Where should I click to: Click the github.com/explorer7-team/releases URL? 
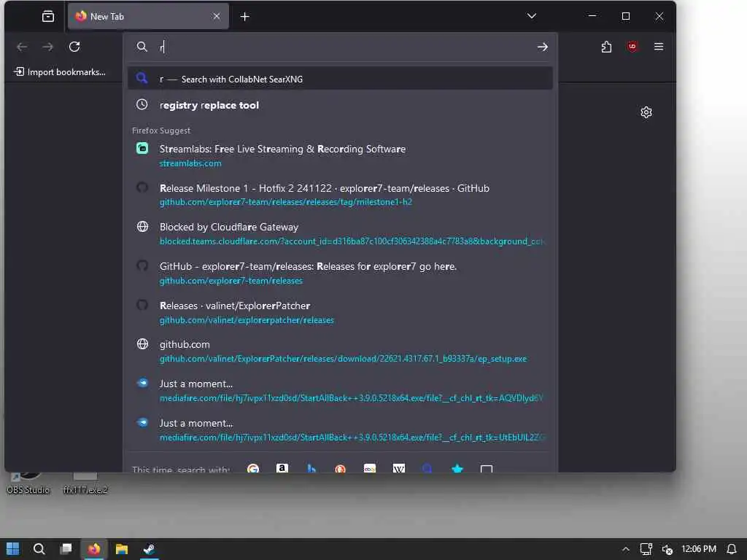pyautogui.click(x=231, y=281)
